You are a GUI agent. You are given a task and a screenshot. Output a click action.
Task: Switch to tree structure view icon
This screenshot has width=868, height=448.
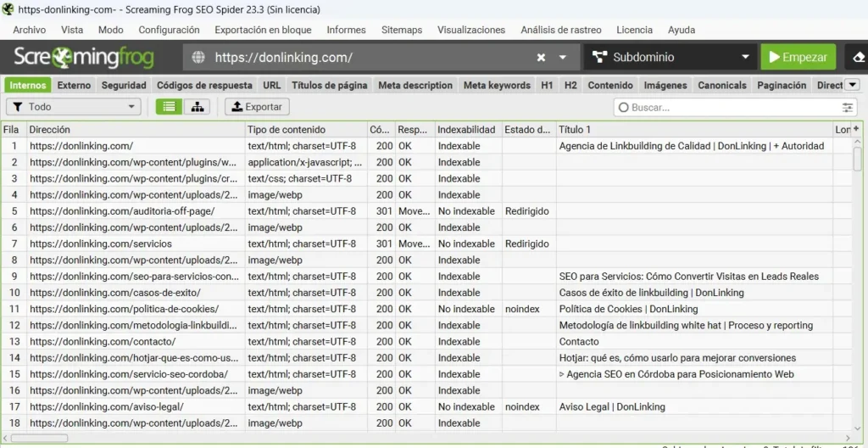[x=197, y=107]
